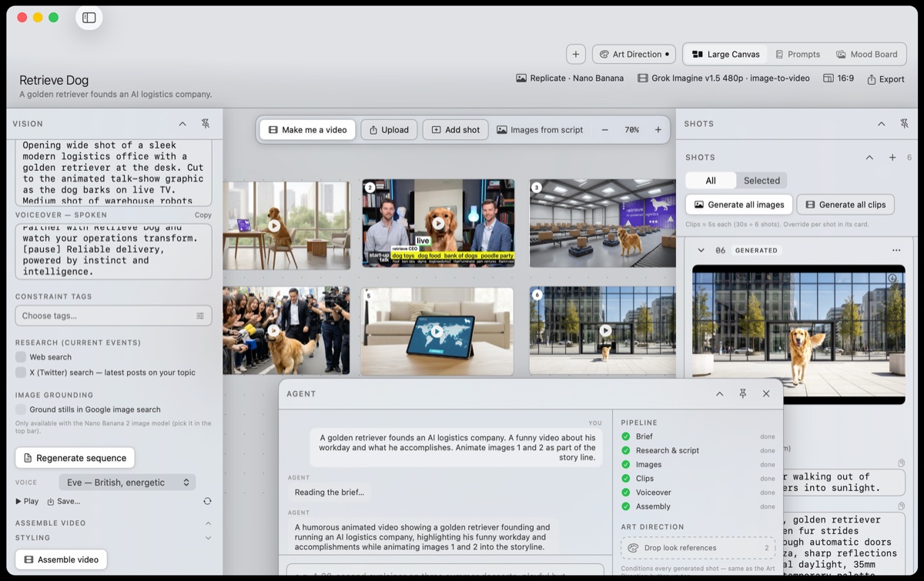Collapse the Shots panel header chevron
924x581 pixels.
click(x=882, y=123)
